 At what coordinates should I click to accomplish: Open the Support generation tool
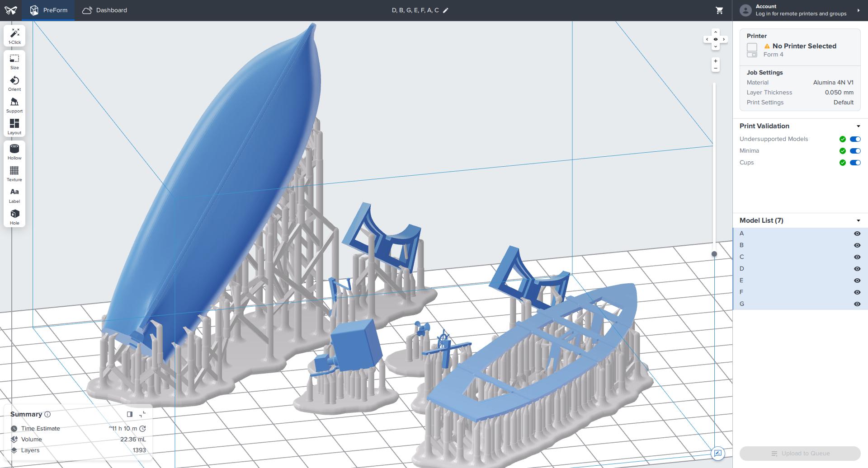point(14,105)
